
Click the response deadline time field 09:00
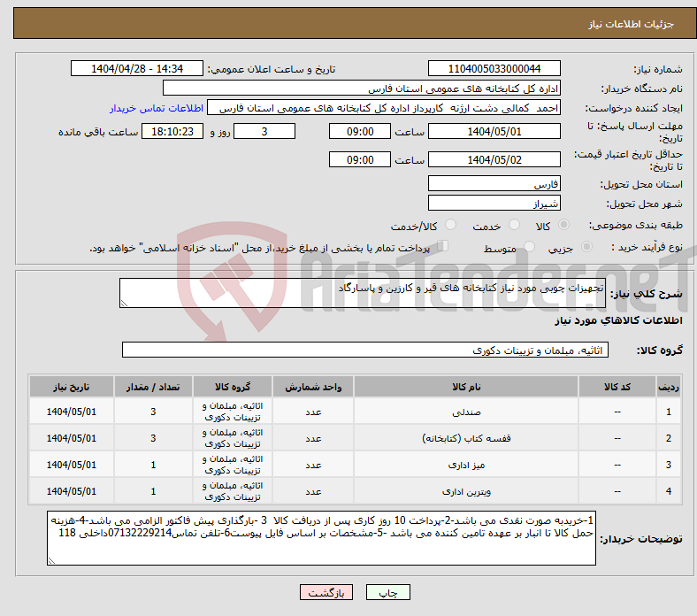(x=360, y=132)
